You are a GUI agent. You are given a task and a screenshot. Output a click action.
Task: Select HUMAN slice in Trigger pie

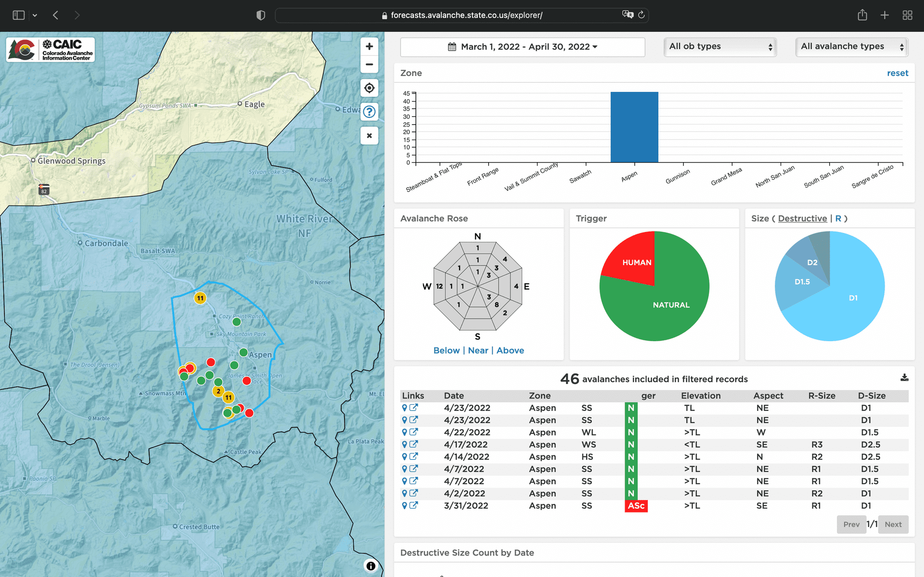coord(637,262)
